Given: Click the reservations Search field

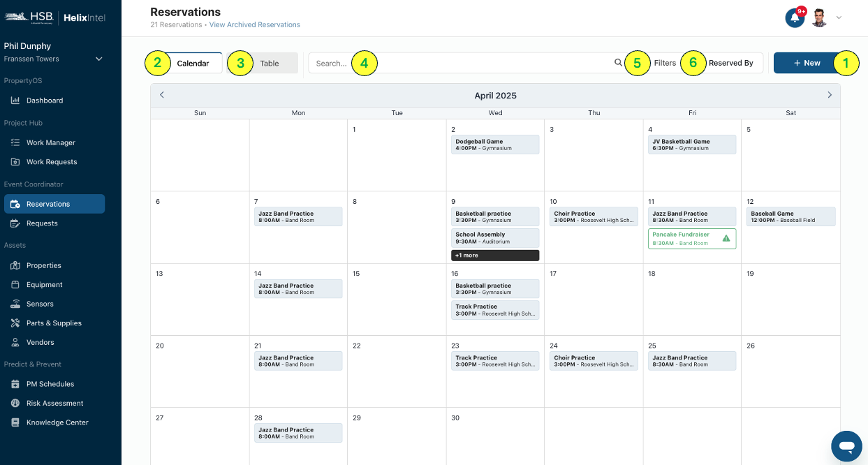Looking at the screenshot, I should click(461, 63).
